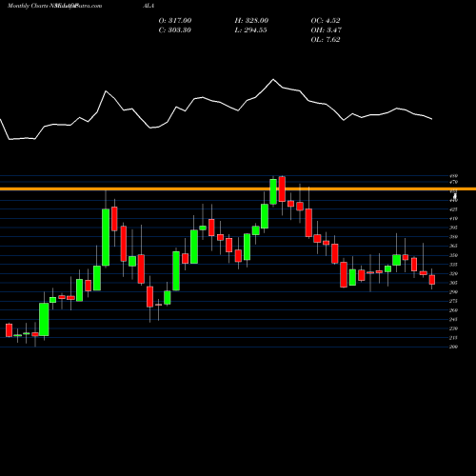Screen dimensions: 476x476
Task: Click the 335 price axis label
Action: coord(453,265)
